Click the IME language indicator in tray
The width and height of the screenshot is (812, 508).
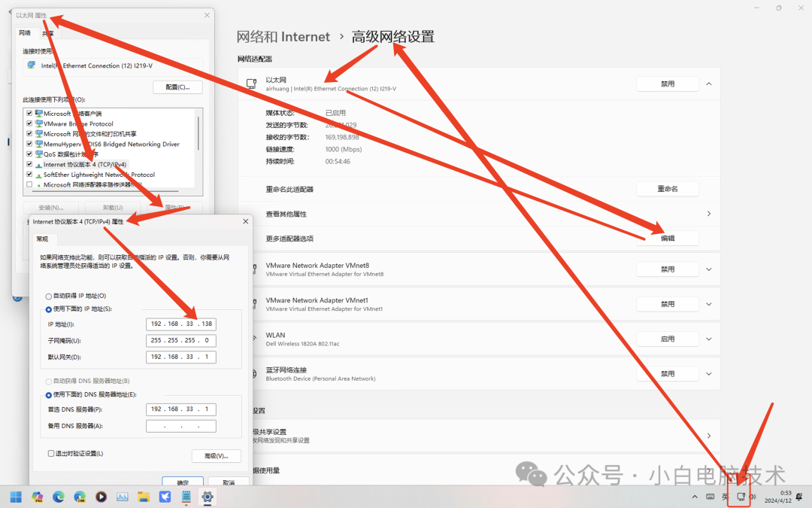pos(726,497)
